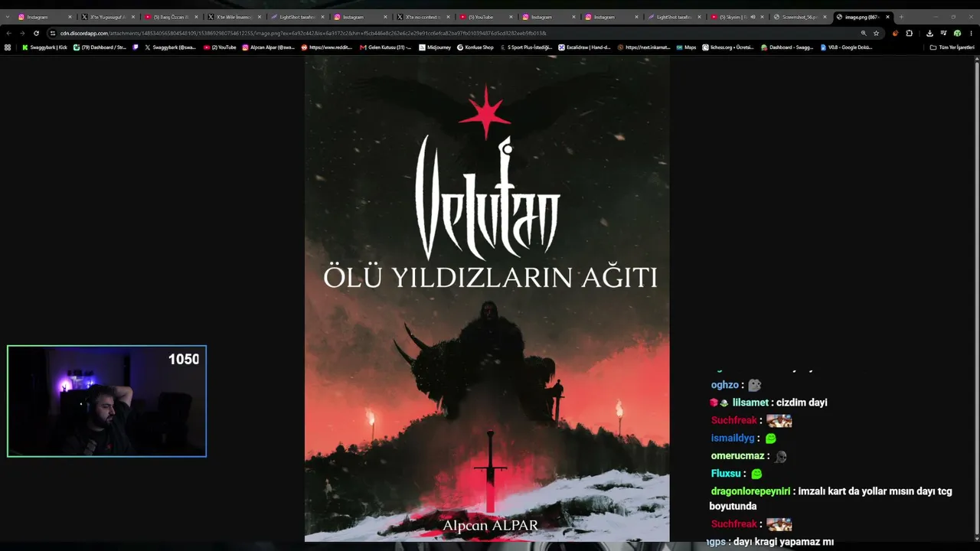Open the Reddit bookmark
This screenshot has height=551, width=980.
tap(327, 47)
